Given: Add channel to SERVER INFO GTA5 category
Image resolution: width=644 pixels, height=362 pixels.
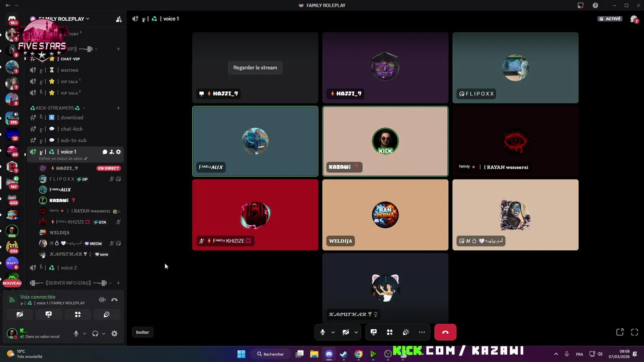Looking at the screenshot, I should pyautogui.click(x=118, y=283).
